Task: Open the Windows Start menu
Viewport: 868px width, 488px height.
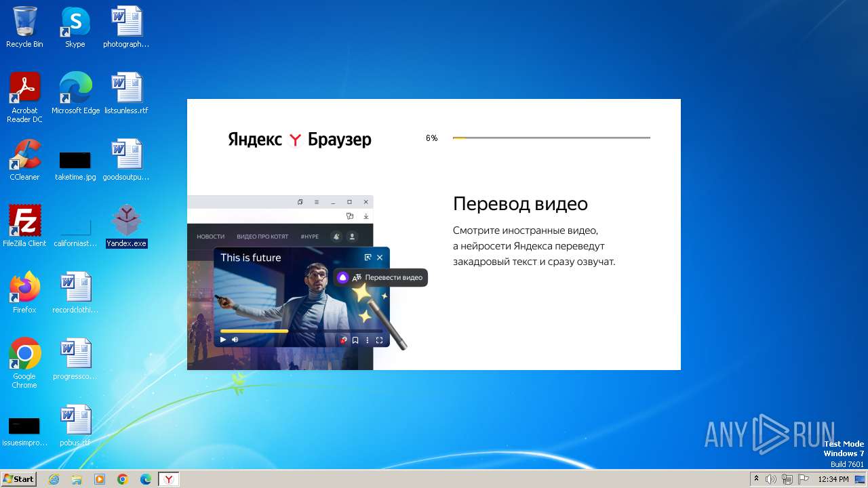Action: pos(18,479)
